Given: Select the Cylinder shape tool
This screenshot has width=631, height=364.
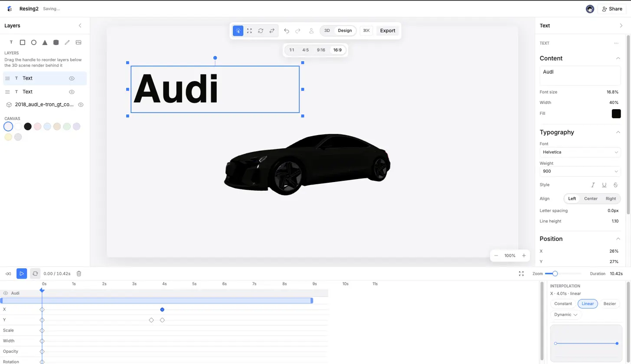Looking at the screenshot, I should click(56, 42).
